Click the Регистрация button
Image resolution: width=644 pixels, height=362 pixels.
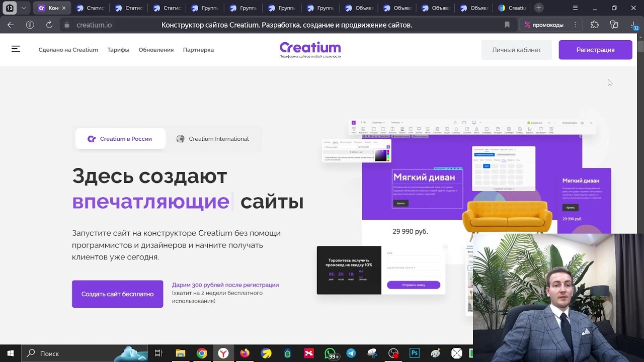(x=595, y=50)
